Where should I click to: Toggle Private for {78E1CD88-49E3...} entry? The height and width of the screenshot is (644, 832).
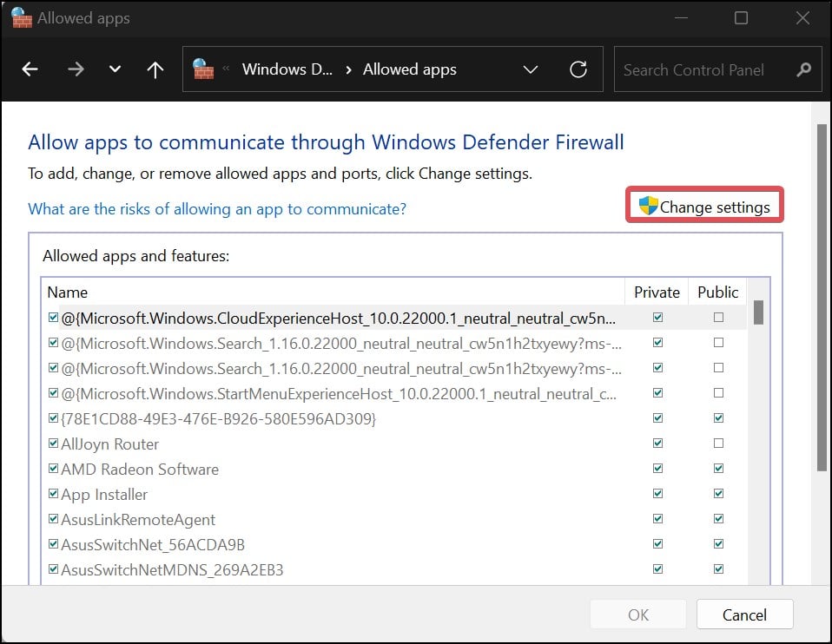coord(658,418)
